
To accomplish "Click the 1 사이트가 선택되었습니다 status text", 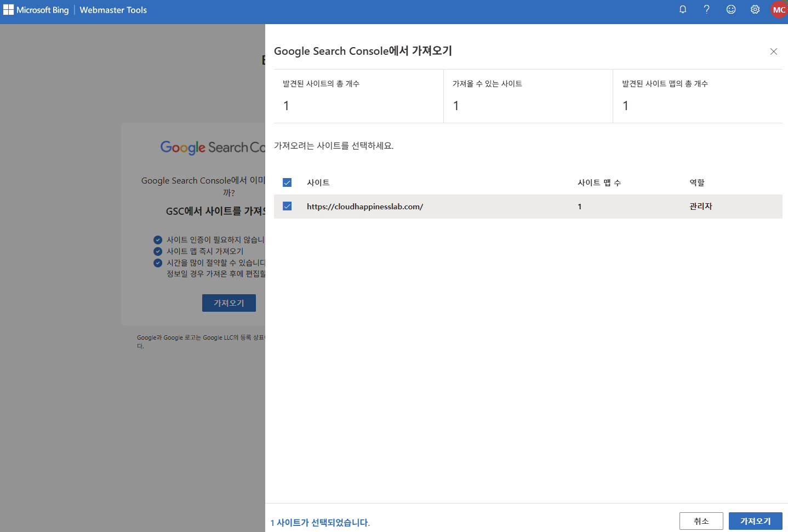I will (320, 523).
